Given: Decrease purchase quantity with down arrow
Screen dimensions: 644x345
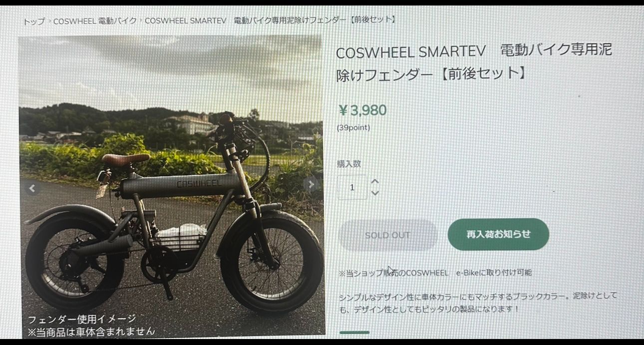Looking at the screenshot, I should 375,193.
